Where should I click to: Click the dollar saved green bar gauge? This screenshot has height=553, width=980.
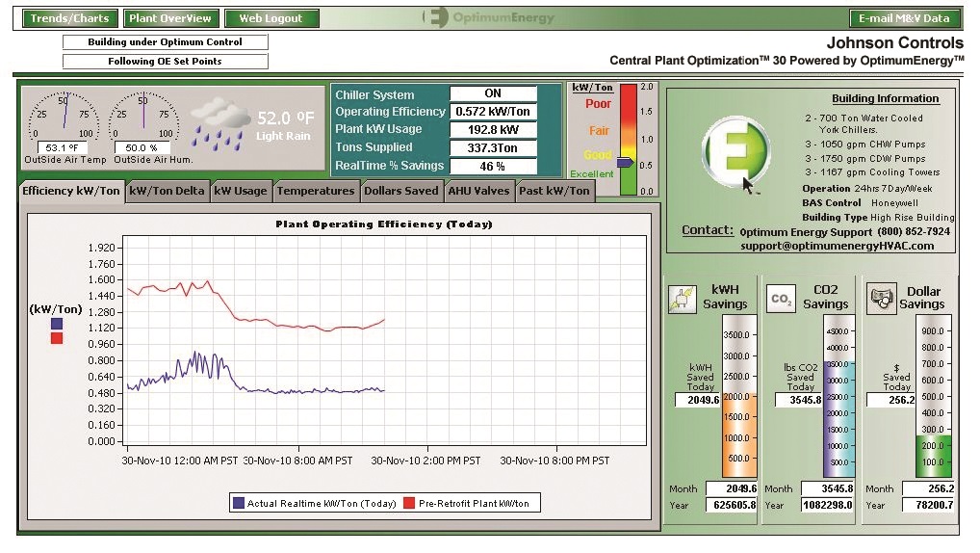click(x=936, y=395)
